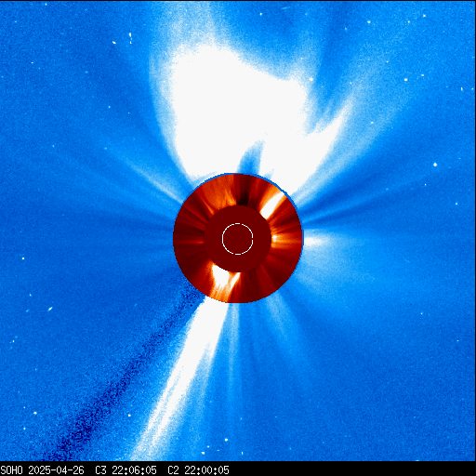Click the pair of bright specks in upper left
Screen dimensions: 476x476
[123, 39]
